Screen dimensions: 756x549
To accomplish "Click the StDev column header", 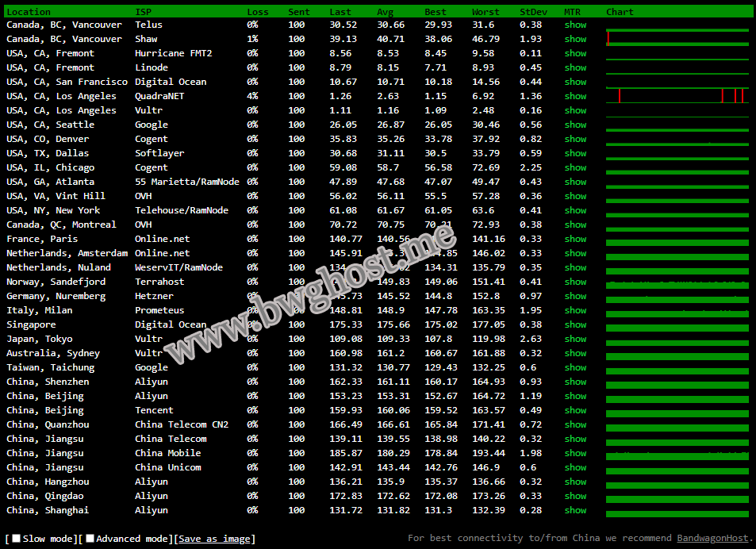I will pyautogui.click(x=533, y=12).
